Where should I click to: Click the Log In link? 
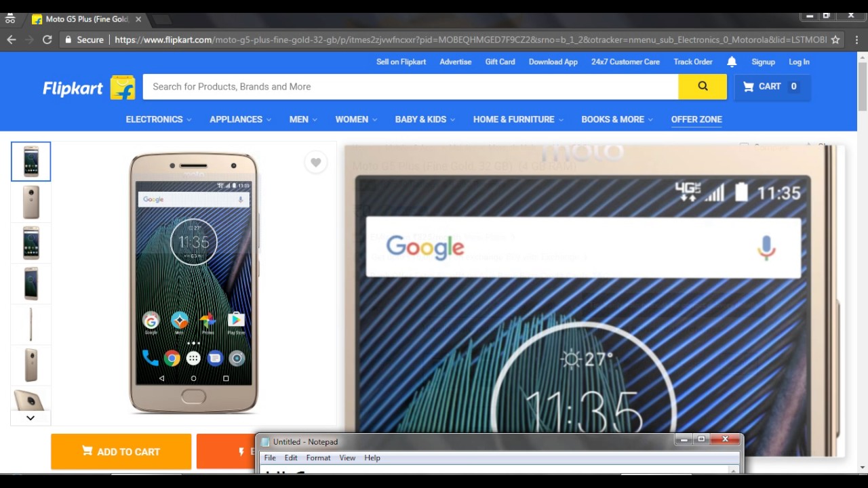[799, 62]
